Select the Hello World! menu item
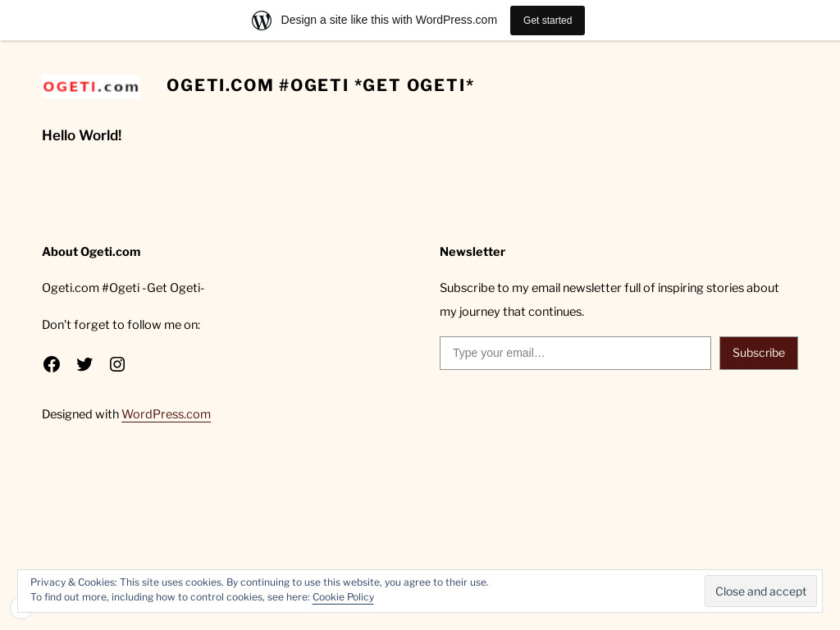Viewport: 840px width, 630px height. coord(81,135)
